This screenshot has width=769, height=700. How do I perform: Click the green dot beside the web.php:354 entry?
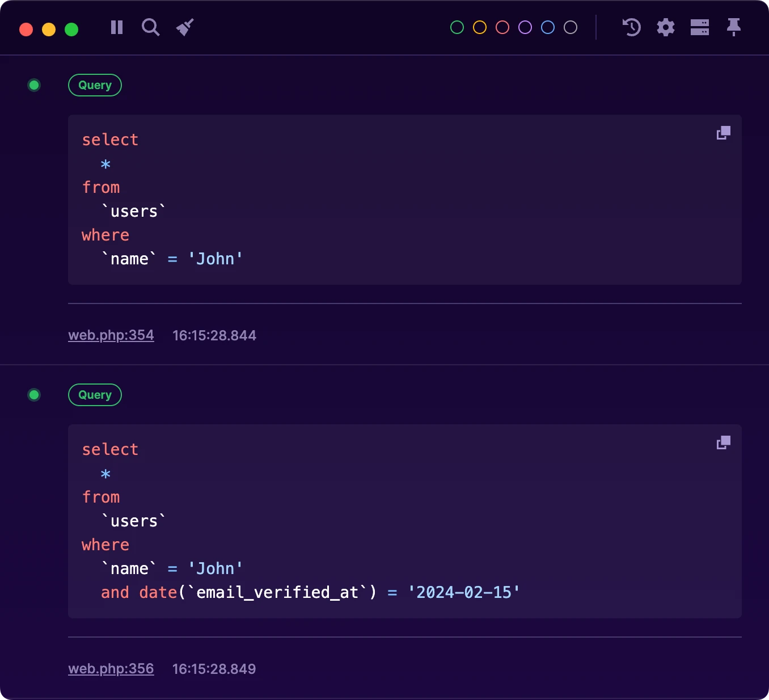point(34,85)
